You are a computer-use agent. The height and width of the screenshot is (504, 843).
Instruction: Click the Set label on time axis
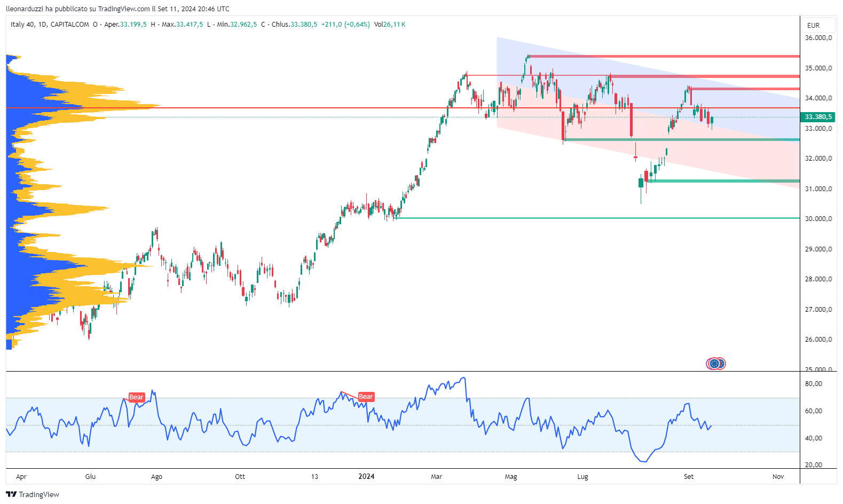689,477
